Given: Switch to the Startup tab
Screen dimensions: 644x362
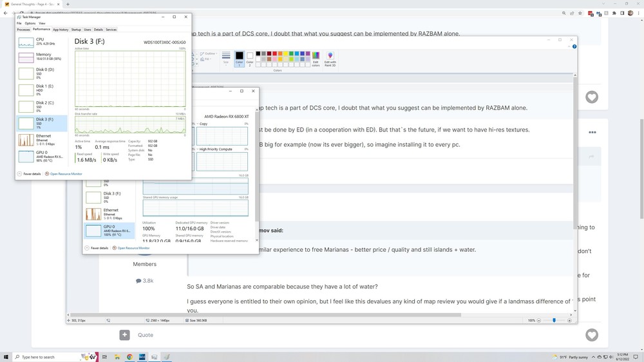Looking at the screenshot, I should click(x=76, y=30).
